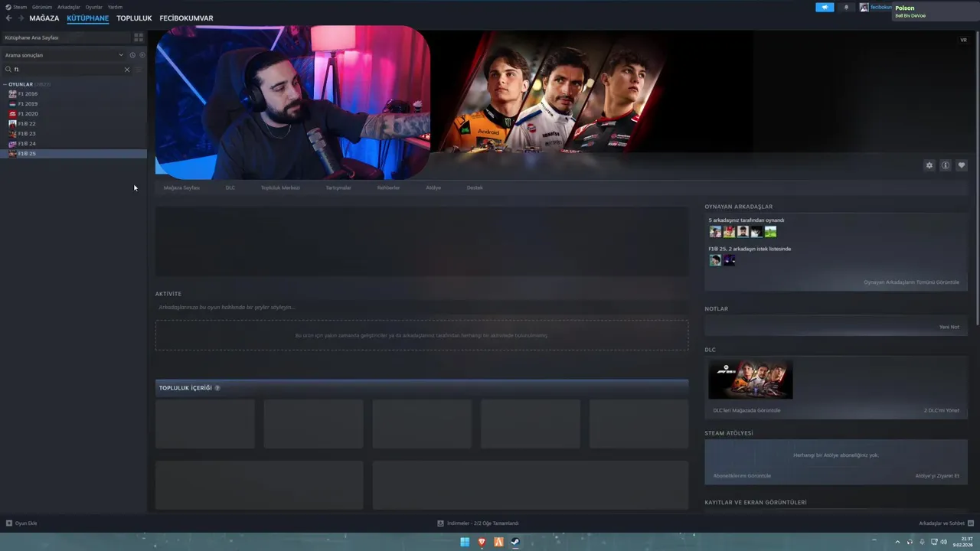The width and height of the screenshot is (980, 551).
Task: Click the DLC artwork thumbnail
Action: point(750,380)
